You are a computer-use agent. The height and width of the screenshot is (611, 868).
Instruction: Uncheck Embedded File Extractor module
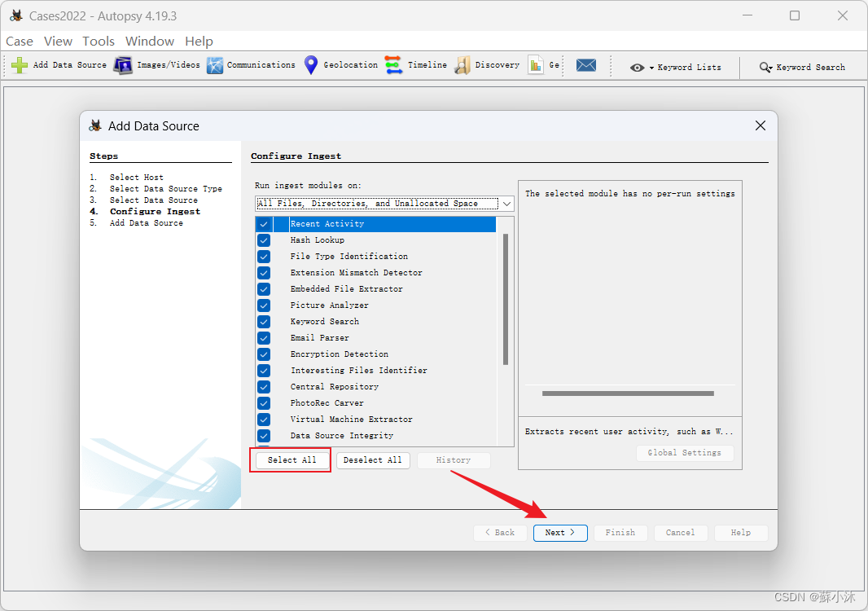pos(264,289)
